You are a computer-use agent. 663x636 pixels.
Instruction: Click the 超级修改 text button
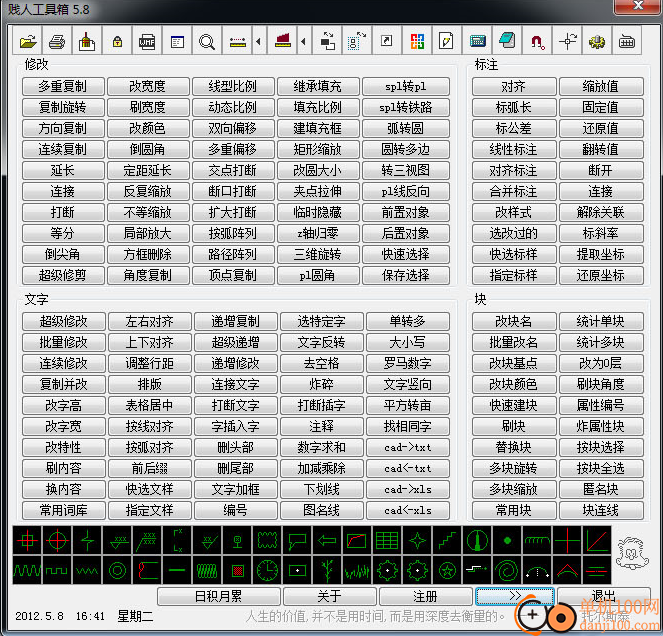(x=64, y=321)
